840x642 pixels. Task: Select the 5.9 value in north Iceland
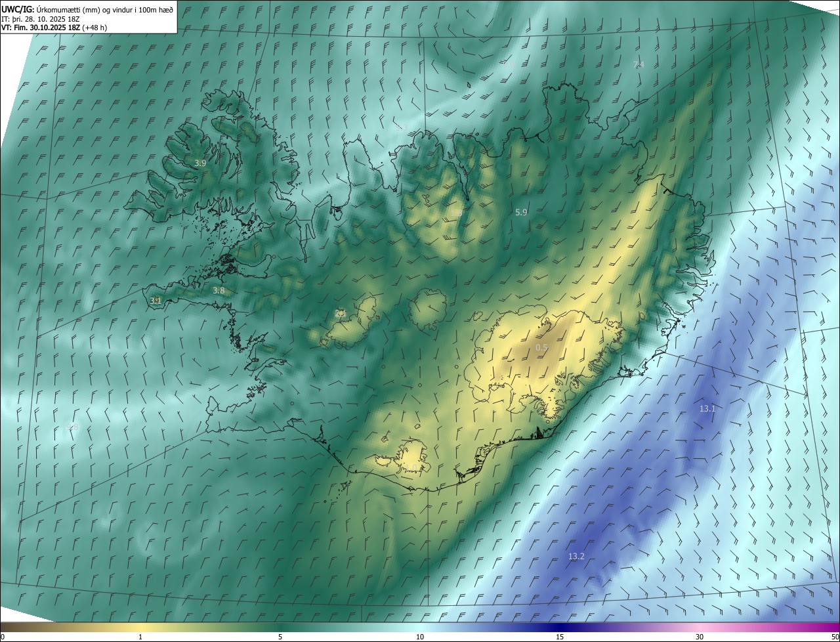pyautogui.click(x=521, y=212)
